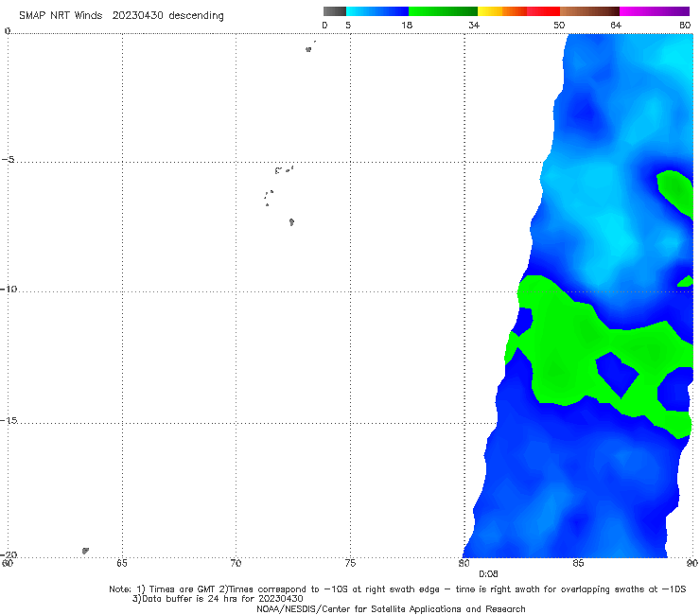This screenshot has width=700, height=615.
Task: Click the island group near 72E, 5S
Action: coord(284,169)
